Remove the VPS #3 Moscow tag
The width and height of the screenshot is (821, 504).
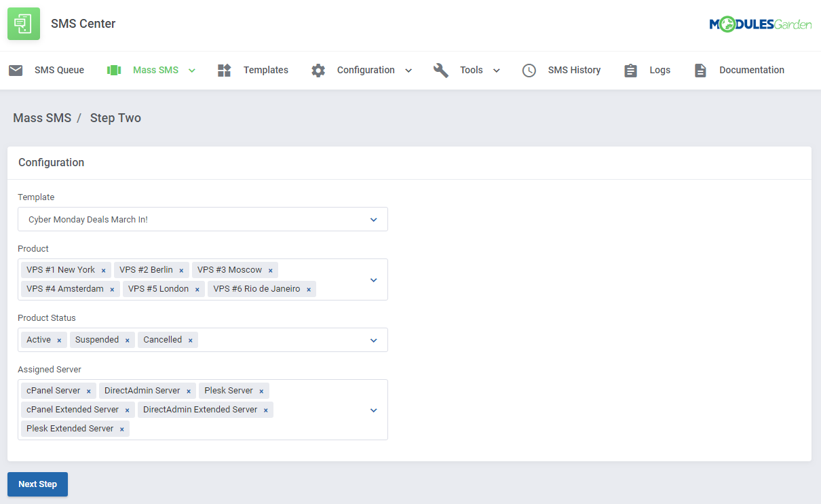271,269
